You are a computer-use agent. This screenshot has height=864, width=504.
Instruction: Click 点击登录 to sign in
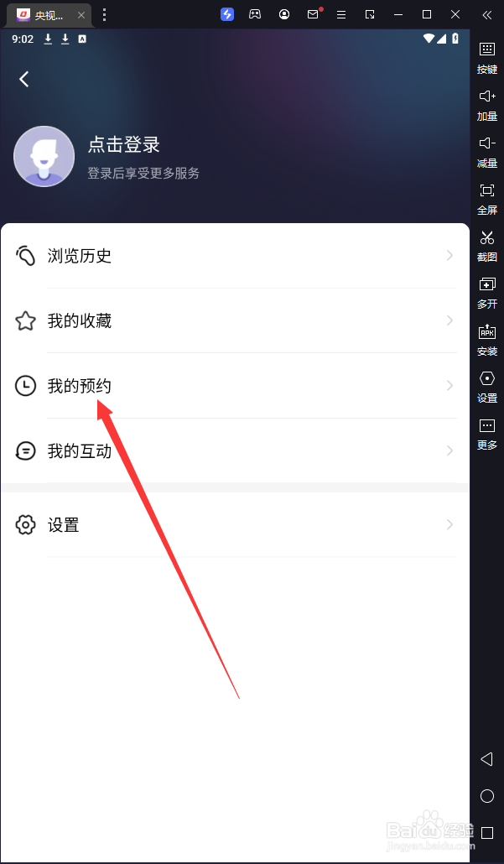click(x=124, y=144)
